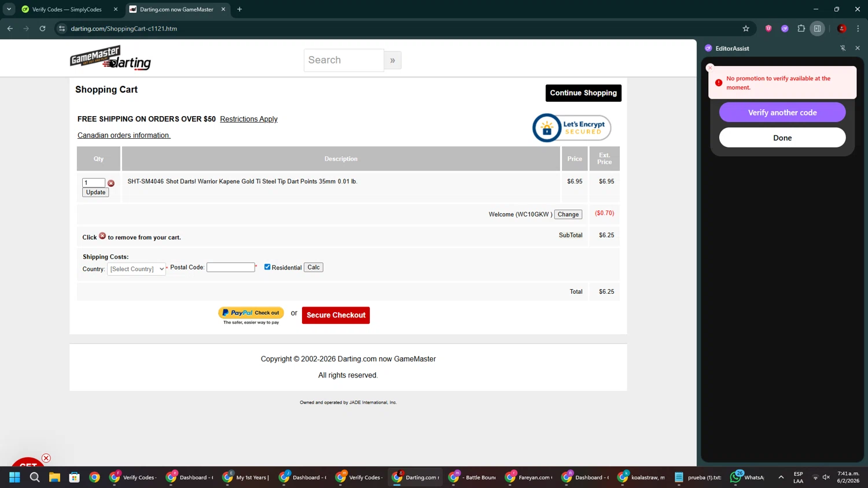Click the volume icon in system tray
The image size is (868, 488).
pyautogui.click(x=826, y=477)
